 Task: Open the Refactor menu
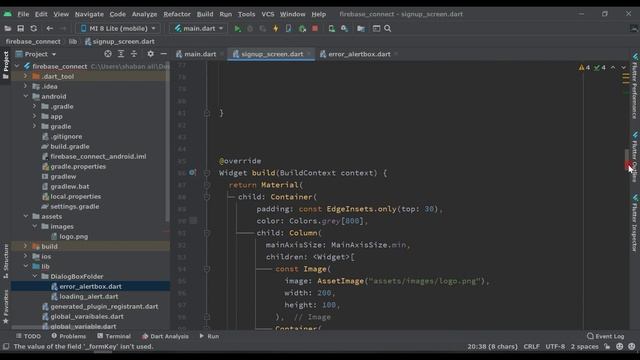point(177,14)
